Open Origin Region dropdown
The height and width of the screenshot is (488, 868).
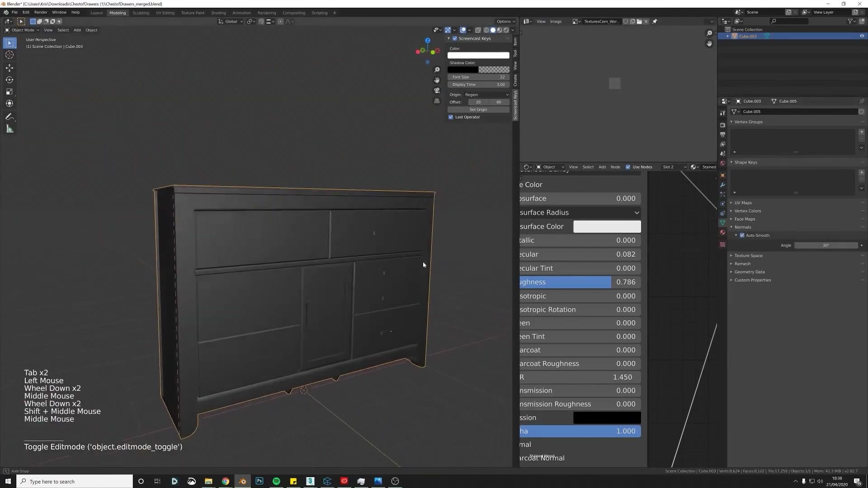point(486,95)
